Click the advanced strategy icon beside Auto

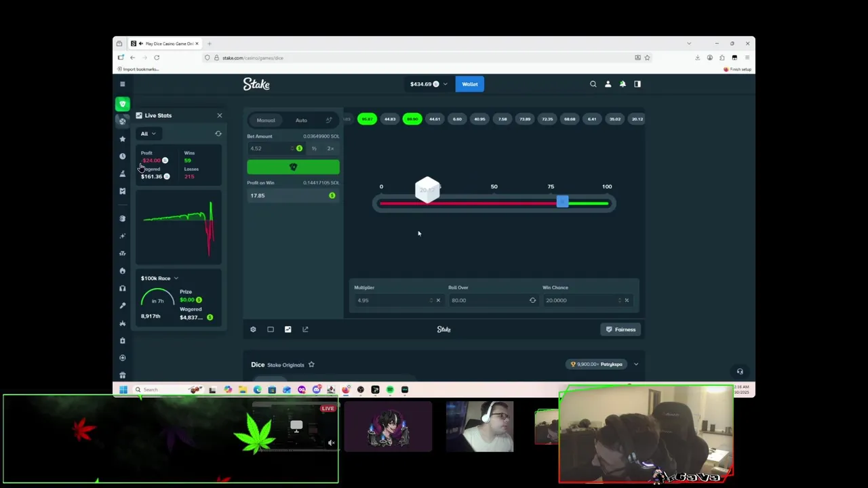(329, 120)
